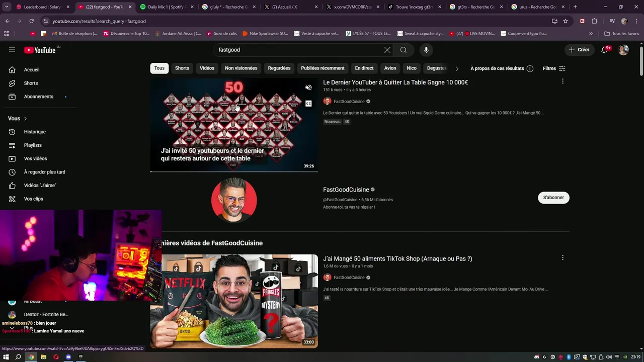The width and height of the screenshot is (644, 362).
Task: Toggle subtitles CC on the preview video
Action: [308, 104]
